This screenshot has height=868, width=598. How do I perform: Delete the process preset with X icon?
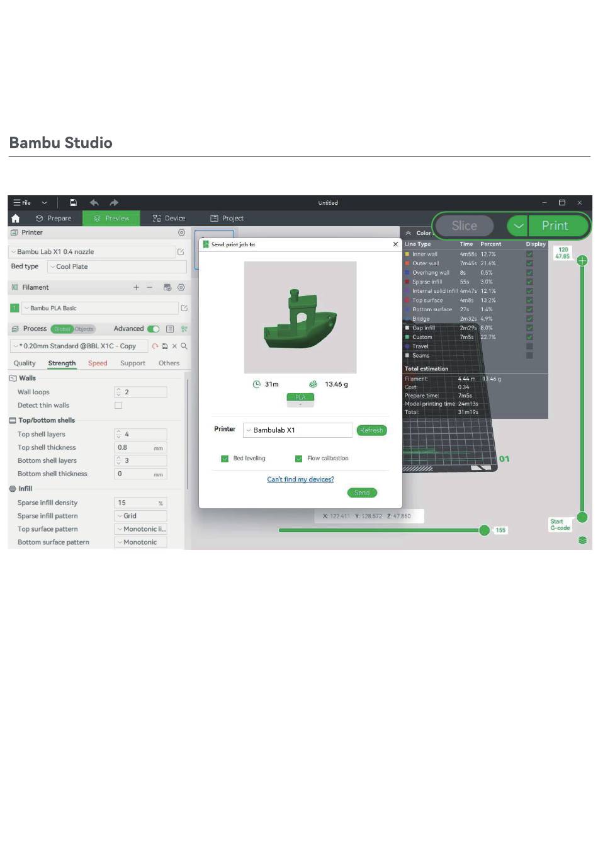click(174, 346)
